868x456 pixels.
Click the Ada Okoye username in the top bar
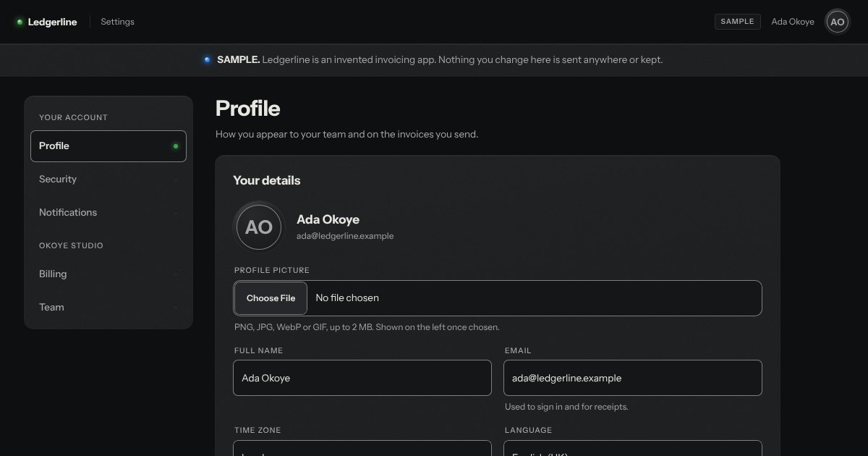tap(793, 22)
